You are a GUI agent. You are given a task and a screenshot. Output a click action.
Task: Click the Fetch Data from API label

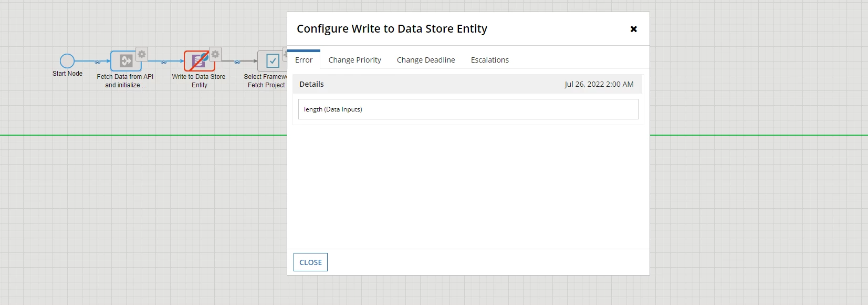click(x=125, y=81)
